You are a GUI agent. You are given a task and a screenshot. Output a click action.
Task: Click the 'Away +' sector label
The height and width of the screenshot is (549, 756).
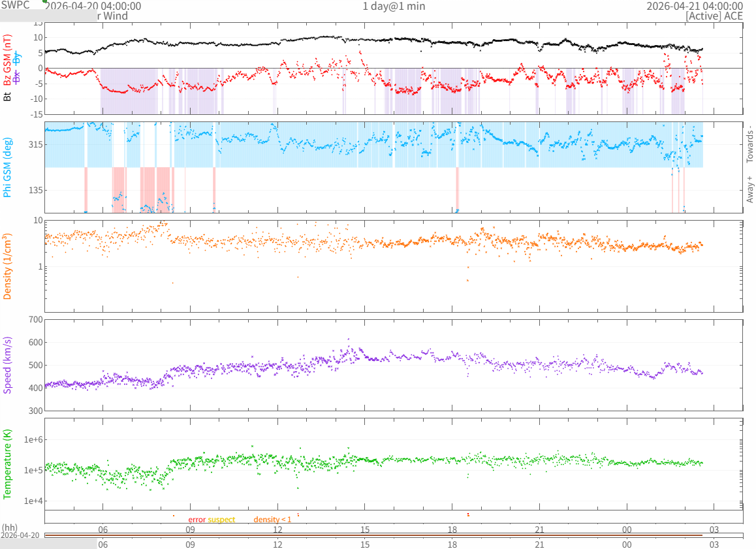click(749, 189)
